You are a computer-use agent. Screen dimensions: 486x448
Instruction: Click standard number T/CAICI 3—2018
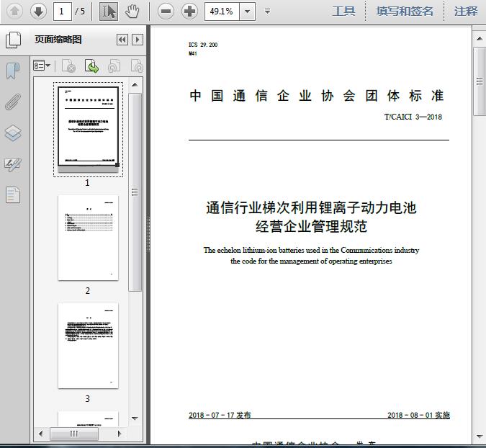pos(413,117)
